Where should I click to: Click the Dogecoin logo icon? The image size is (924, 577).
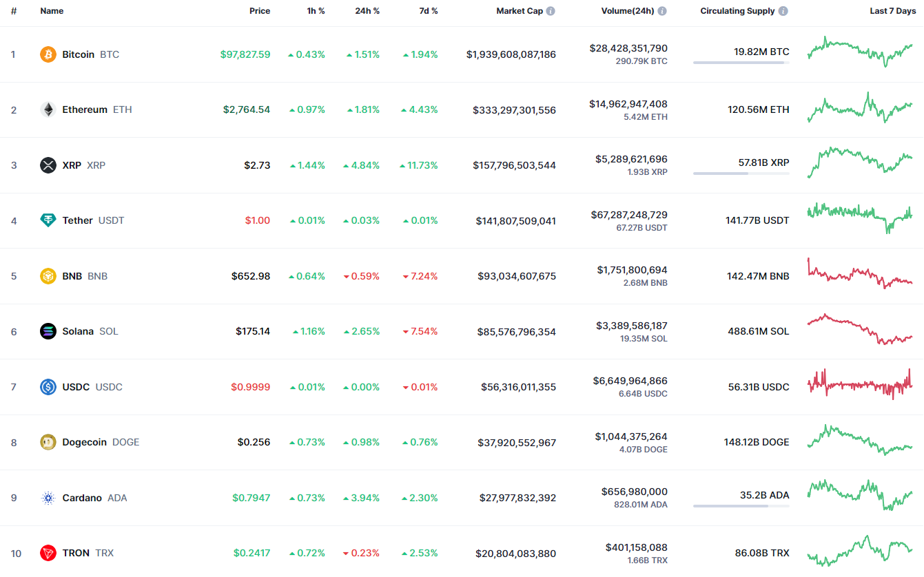pyautogui.click(x=48, y=442)
